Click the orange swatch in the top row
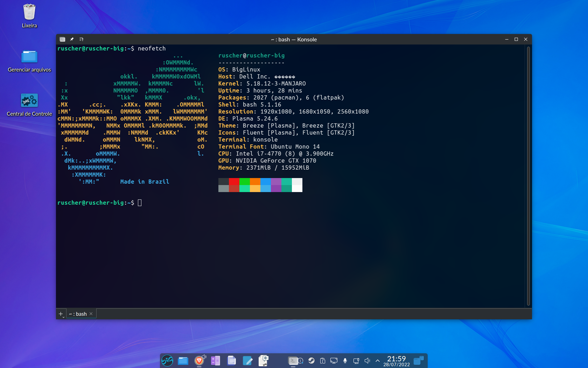The width and height of the screenshot is (588, 368). [x=255, y=181]
